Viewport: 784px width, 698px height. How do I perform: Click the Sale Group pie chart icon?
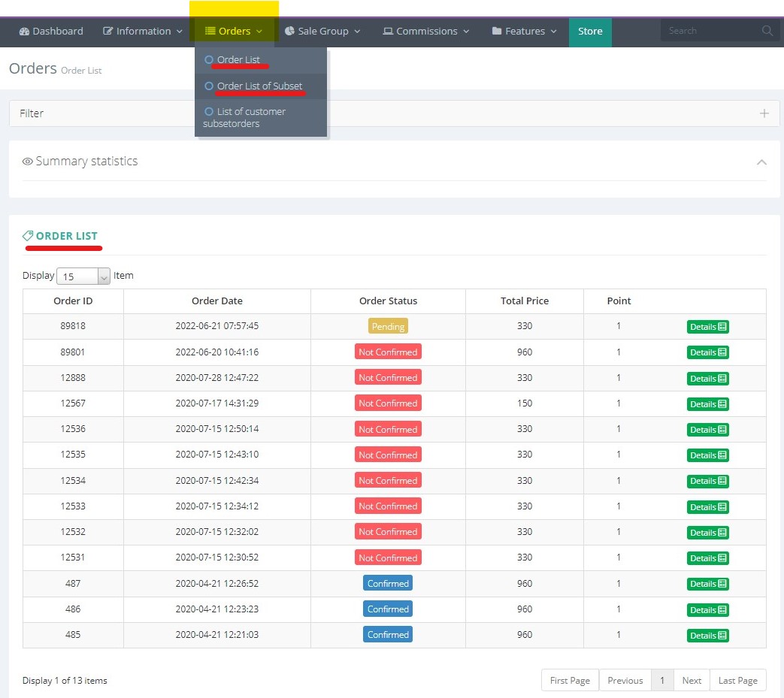289,31
